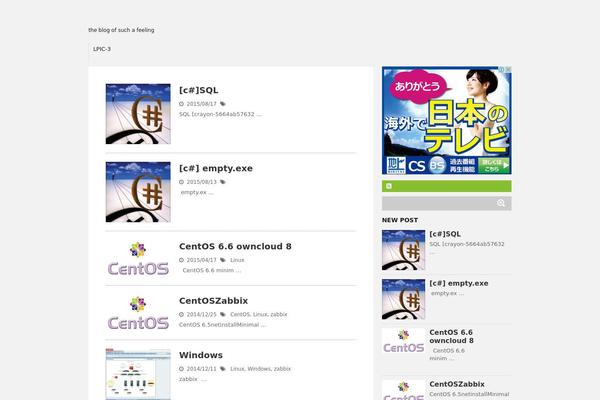Open the sidebar CentOS 6.6 owncloud 8 link
This screenshot has width=600, height=400.
452,336
